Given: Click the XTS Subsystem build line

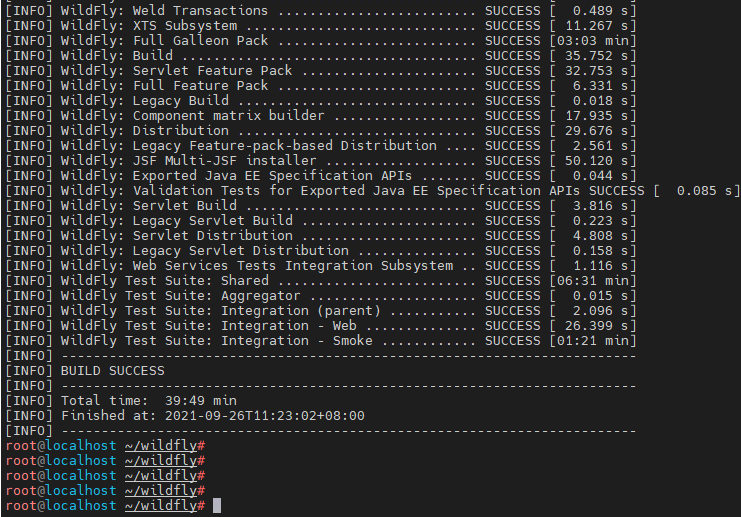Looking at the screenshot, I should tap(321, 26).
